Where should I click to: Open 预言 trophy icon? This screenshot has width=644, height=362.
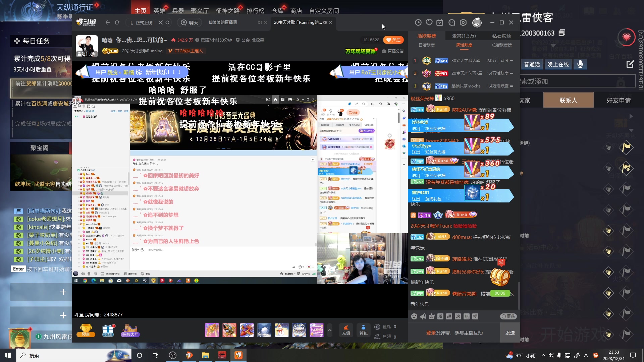click(x=86, y=330)
